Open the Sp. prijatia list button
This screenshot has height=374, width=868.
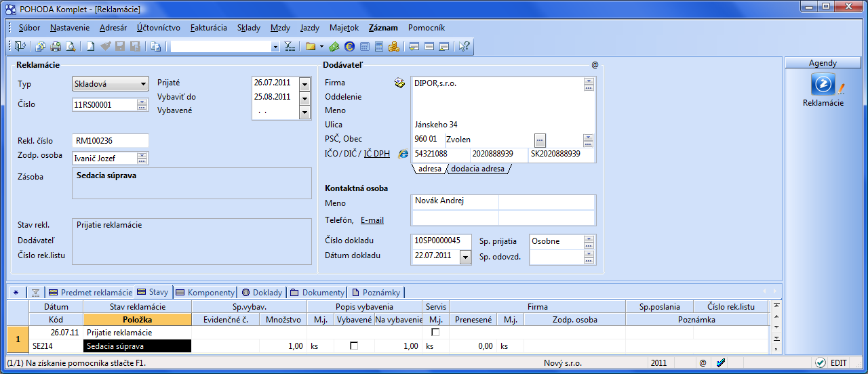coord(589,241)
